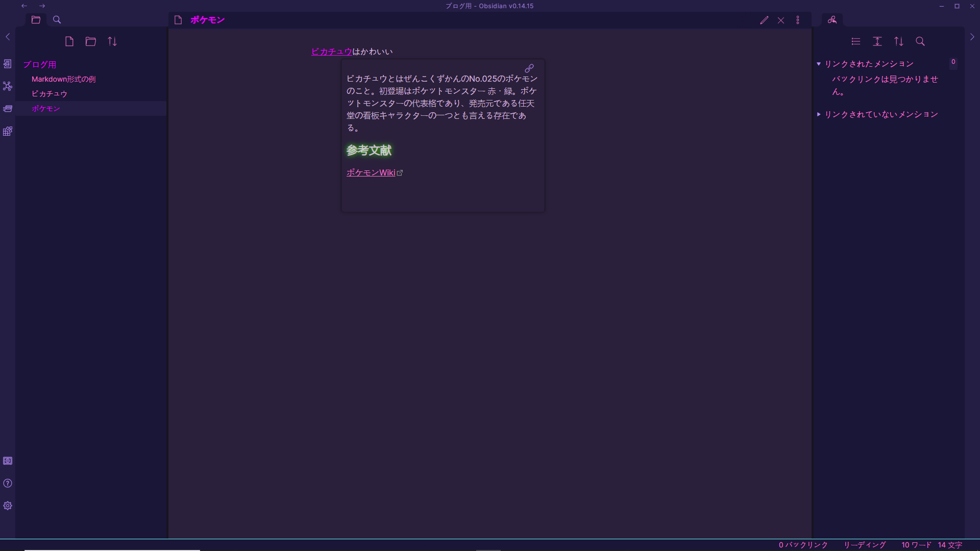Follow the ピカチュウ internal link

(x=331, y=52)
